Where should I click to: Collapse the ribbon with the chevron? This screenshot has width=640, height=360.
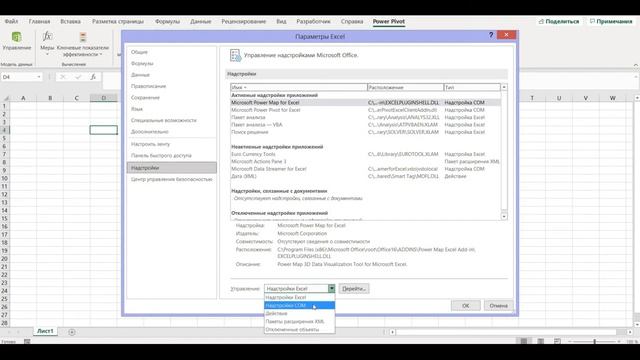click(636, 65)
